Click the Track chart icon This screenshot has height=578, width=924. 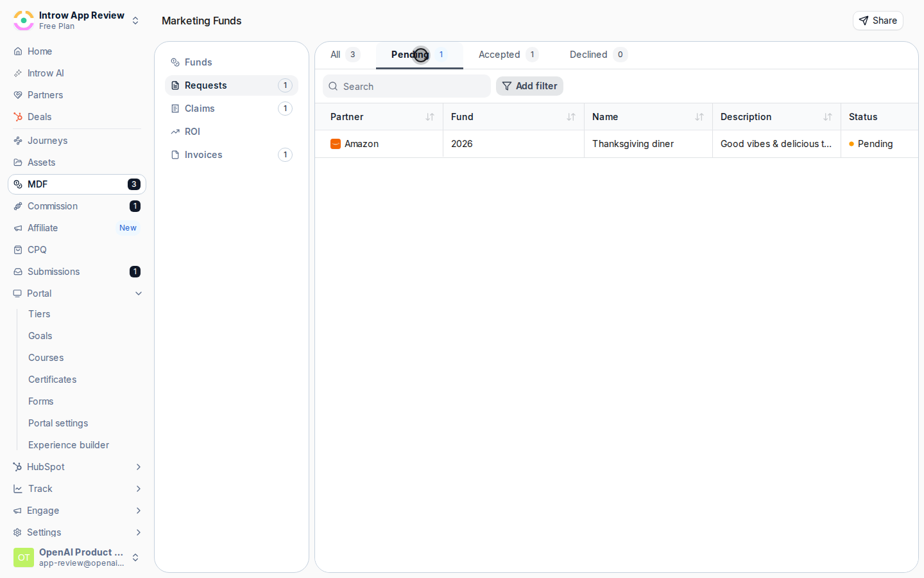point(18,489)
